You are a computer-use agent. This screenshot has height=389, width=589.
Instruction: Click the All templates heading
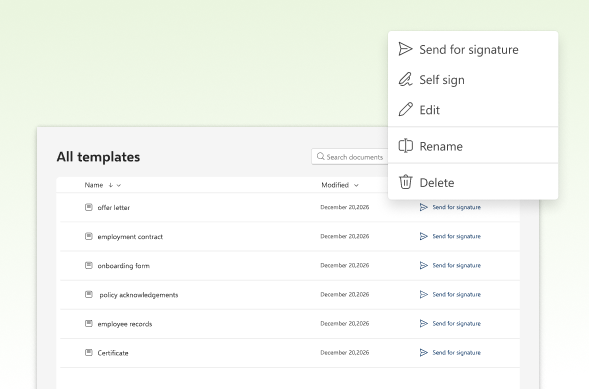tap(98, 157)
